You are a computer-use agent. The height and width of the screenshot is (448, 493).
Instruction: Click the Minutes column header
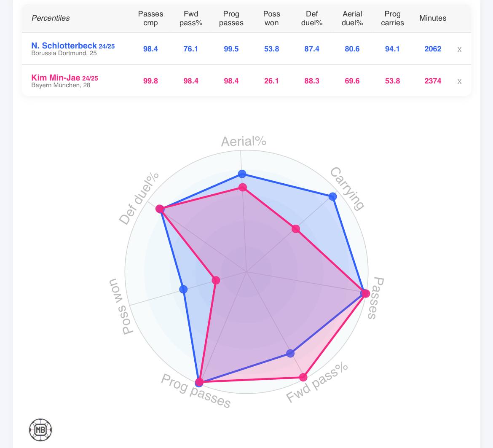coord(433,18)
